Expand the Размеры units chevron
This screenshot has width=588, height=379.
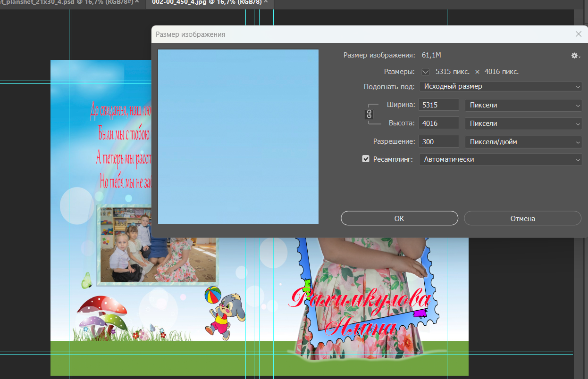pos(426,72)
